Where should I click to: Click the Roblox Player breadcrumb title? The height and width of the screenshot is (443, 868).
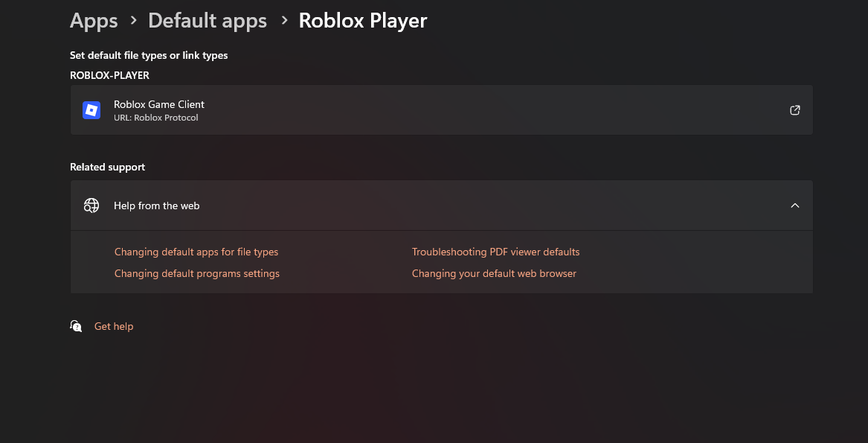point(363,21)
